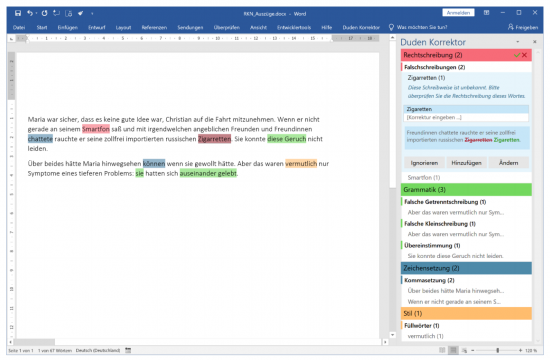Click the Ändern button
550x360 pixels.
[x=508, y=163]
